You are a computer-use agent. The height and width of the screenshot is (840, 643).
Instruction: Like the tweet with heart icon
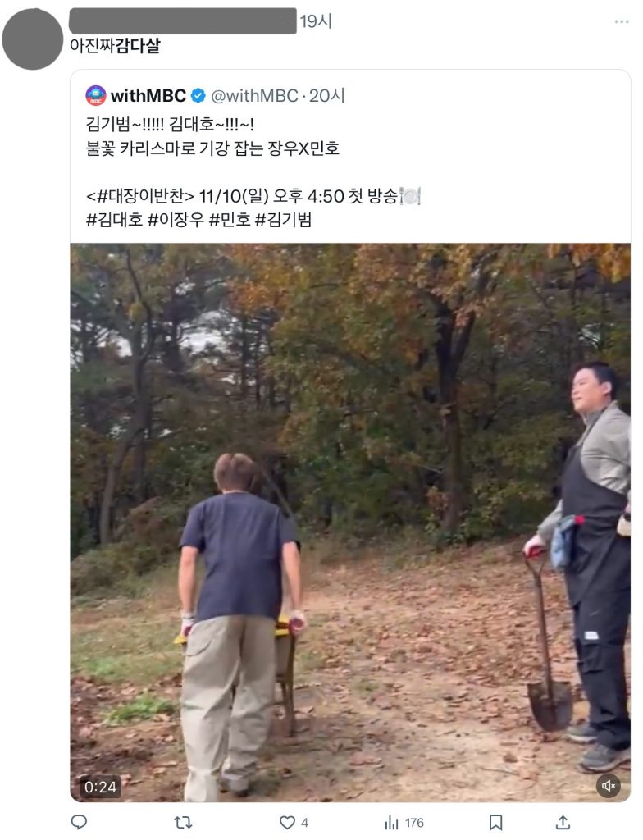(x=288, y=822)
